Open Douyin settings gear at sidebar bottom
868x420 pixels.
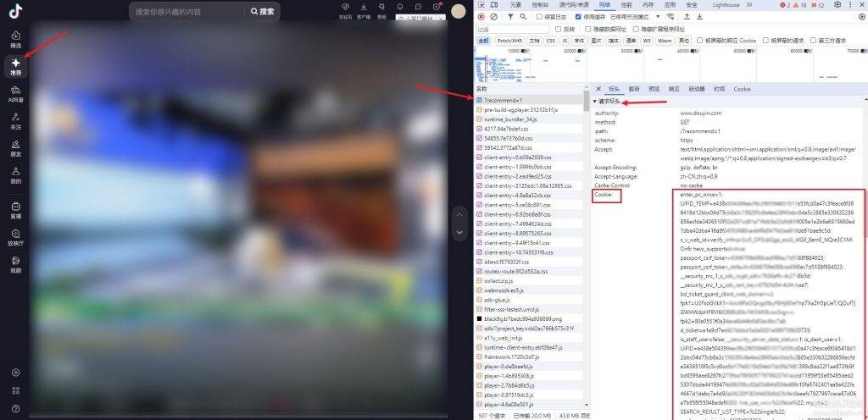[15, 373]
